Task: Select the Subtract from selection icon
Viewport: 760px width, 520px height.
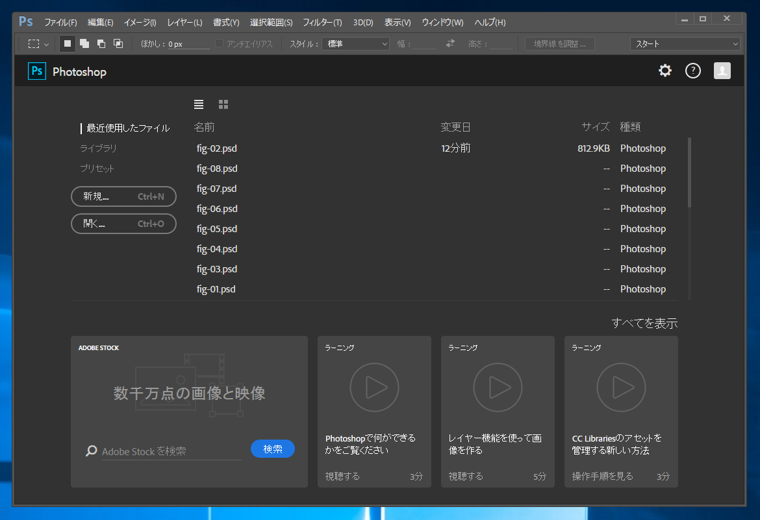Action: 101,44
